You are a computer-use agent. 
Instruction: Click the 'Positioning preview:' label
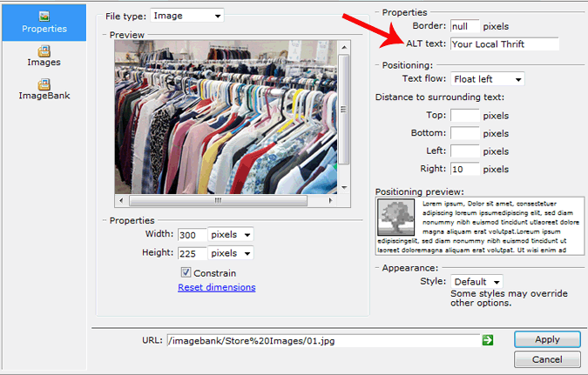(x=419, y=191)
